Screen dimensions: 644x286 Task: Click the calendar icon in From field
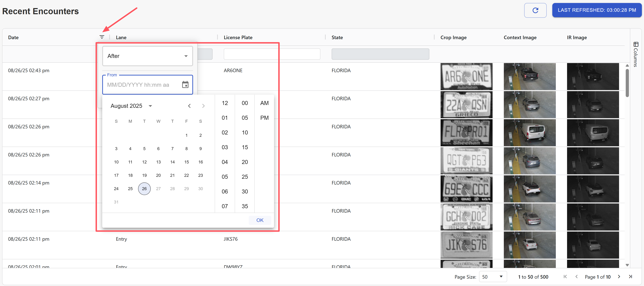click(185, 85)
